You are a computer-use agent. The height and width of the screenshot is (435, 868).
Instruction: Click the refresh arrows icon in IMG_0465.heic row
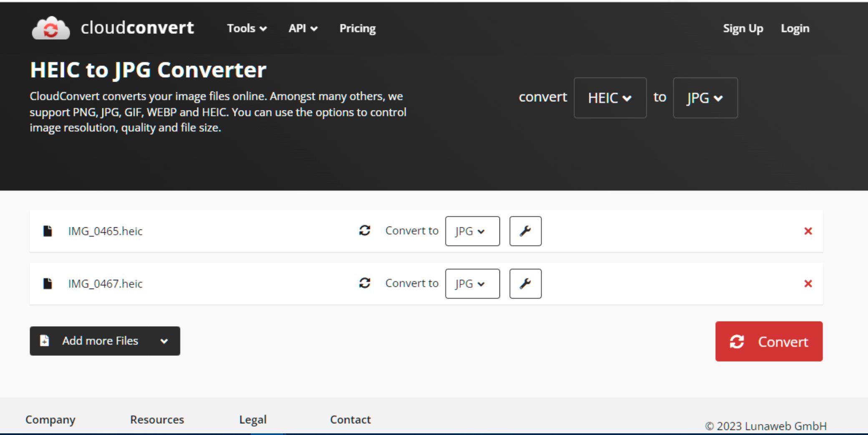[x=365, y=230]
